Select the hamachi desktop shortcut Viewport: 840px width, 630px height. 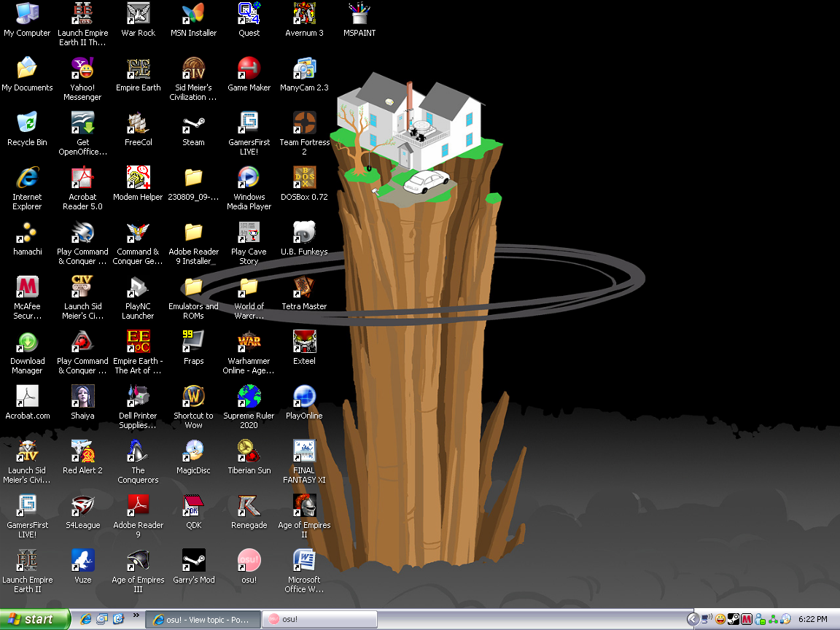[27, 238]
